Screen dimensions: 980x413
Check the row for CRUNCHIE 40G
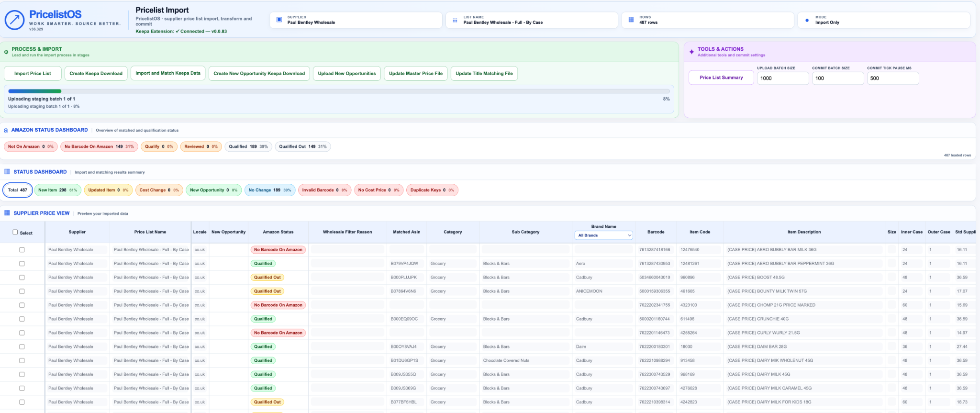point(22,319)
